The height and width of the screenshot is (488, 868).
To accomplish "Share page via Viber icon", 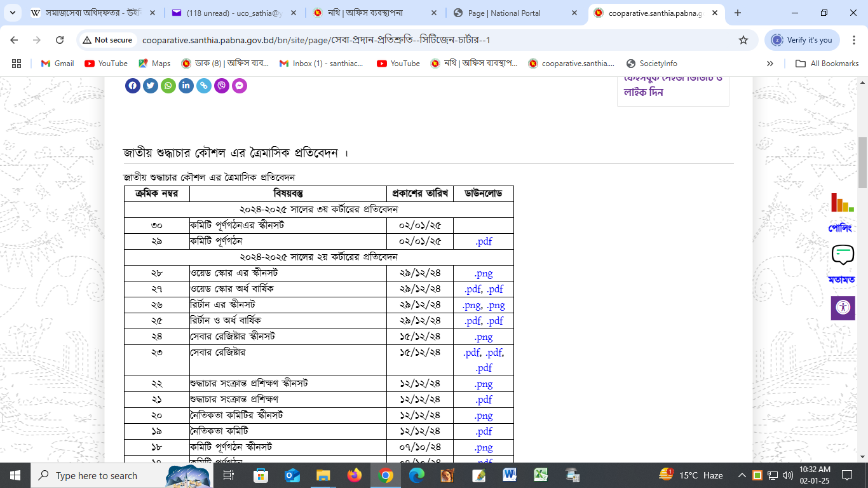I will 222,86.
